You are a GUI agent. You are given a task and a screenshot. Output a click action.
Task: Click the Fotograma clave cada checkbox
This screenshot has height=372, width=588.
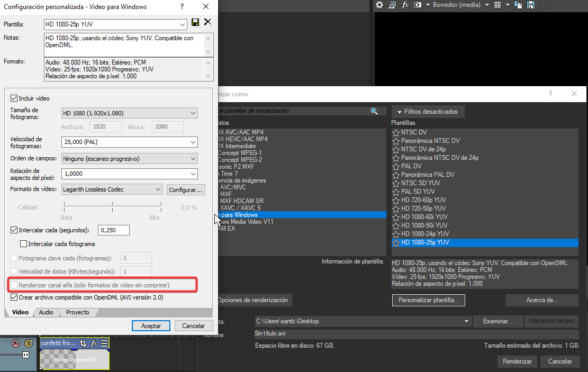(x=14, y=258)
